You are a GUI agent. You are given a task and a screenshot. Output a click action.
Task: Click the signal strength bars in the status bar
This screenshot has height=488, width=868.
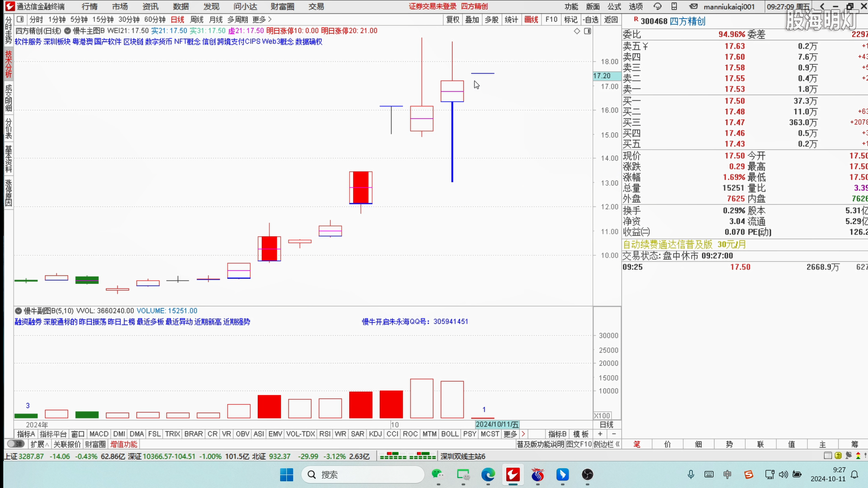tap(408, 456)
